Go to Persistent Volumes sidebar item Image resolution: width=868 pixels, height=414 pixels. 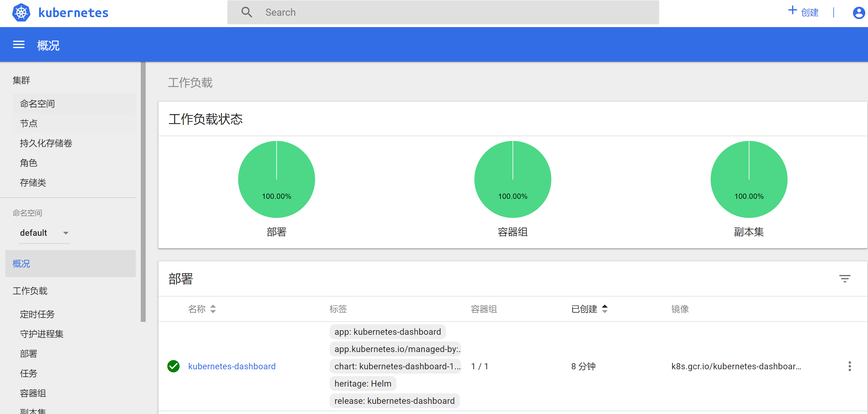(46, 143)
